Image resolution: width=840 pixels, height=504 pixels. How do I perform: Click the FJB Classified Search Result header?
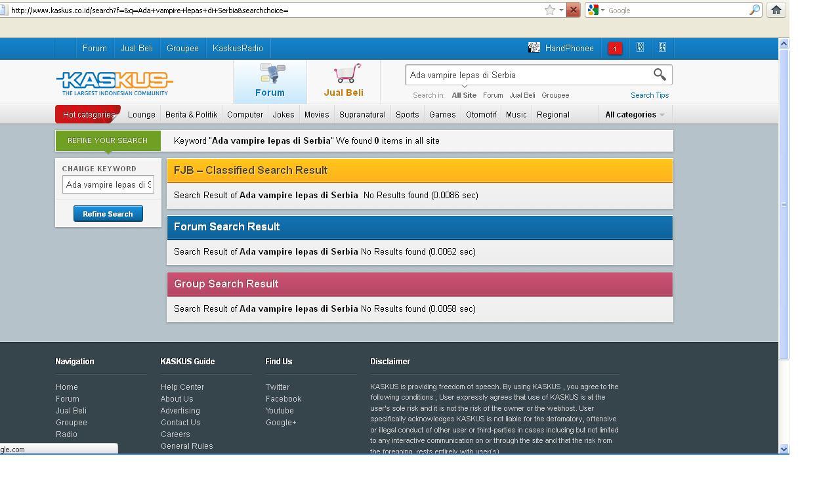[420, 170]
